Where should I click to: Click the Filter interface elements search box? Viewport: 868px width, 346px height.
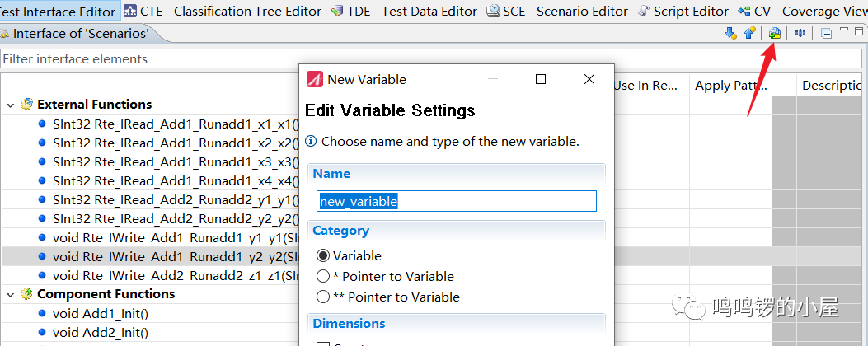coord(148,59)
